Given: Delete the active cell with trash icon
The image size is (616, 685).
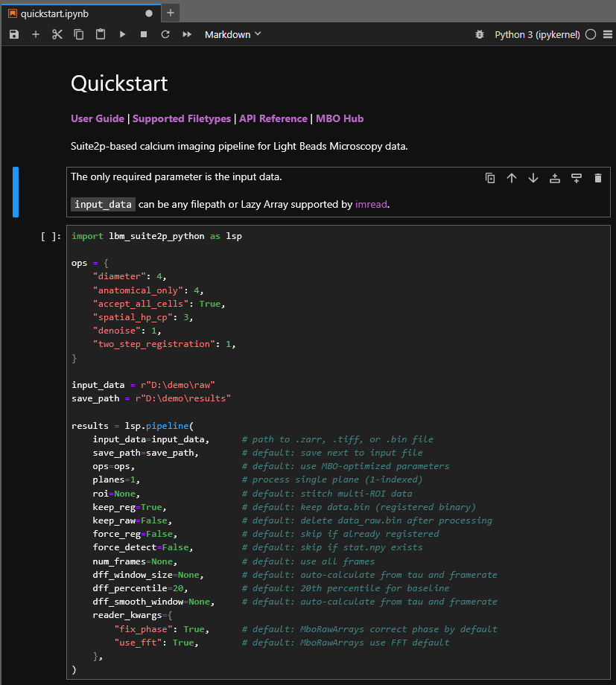Looking at the screenshot, I should point(597,178).
